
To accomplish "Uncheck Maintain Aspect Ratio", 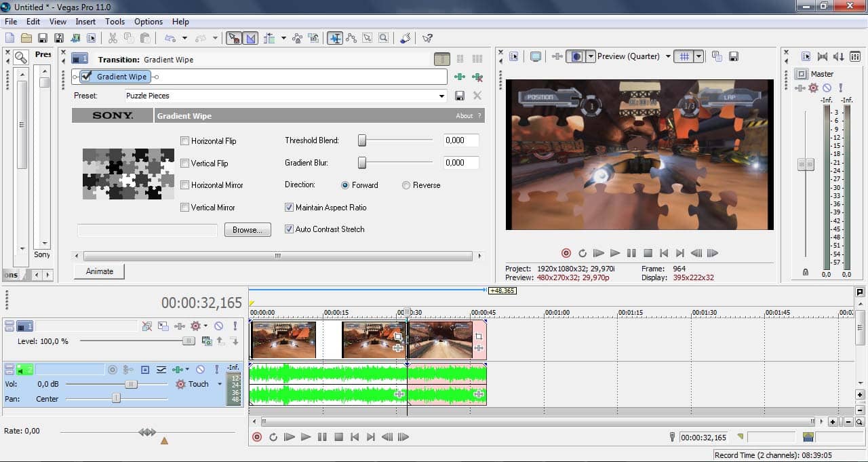I will pyautogui.click(x=290, y=208).
